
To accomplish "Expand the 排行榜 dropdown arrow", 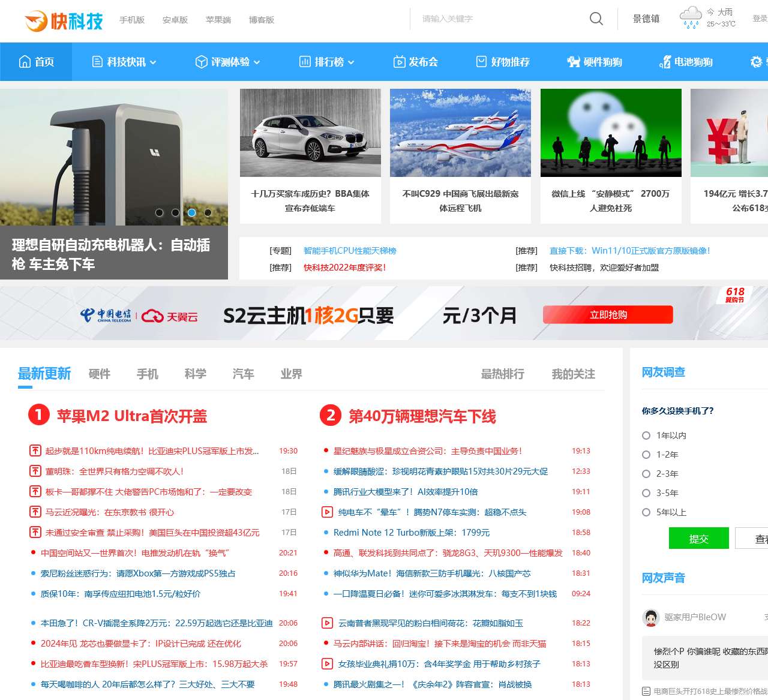I will (351, 62).
